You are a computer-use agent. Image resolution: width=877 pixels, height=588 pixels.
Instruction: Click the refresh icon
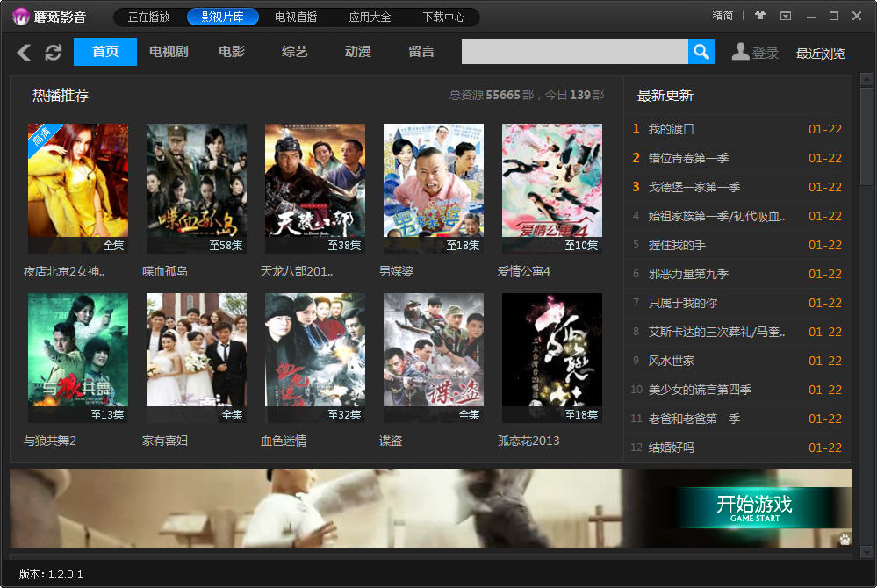(54, 53)
